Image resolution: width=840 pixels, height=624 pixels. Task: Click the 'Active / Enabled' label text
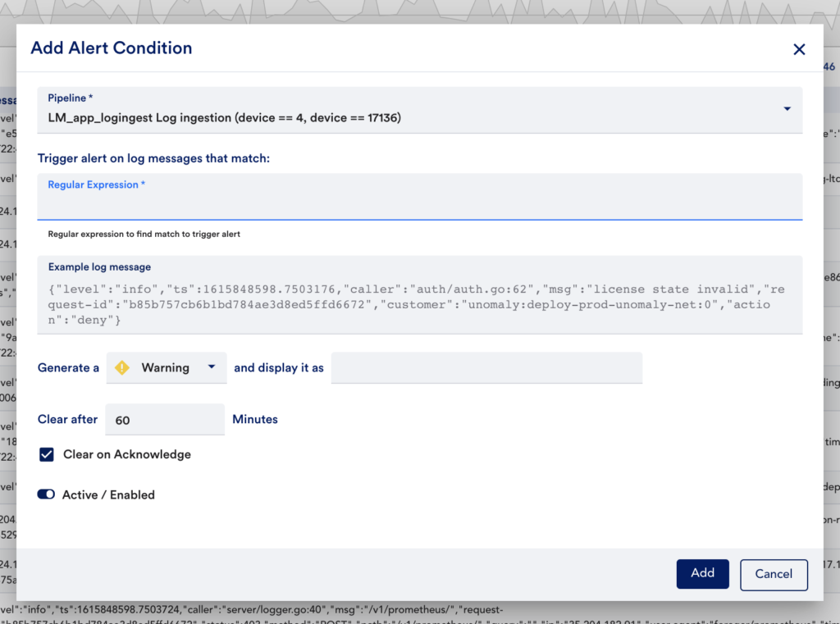pyautogui.click(x=108, y=495)
